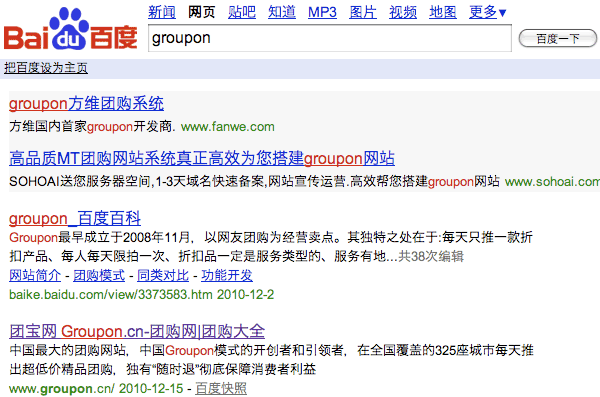Open 高品质MT团购网站系统 ad link

(x=202, y=158)
